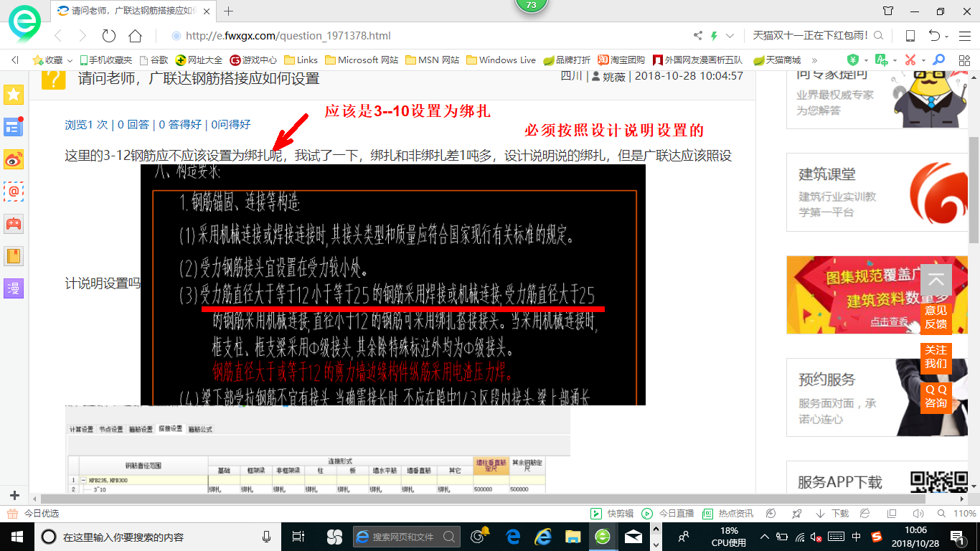
Task: Expand the screenshot tool dropdown arrow
Action: pyautogui.click(x=923, y=60)
